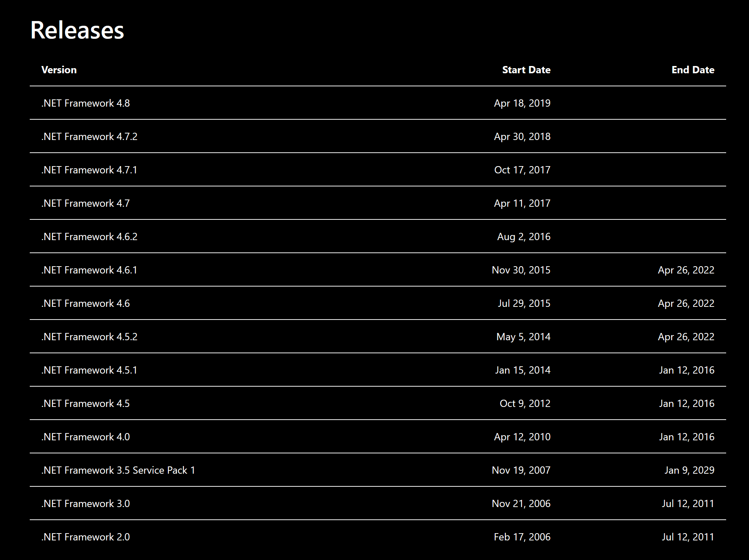
Task: Click the Start Date column header
Action: pyautogui.click(x=526, y=70)
